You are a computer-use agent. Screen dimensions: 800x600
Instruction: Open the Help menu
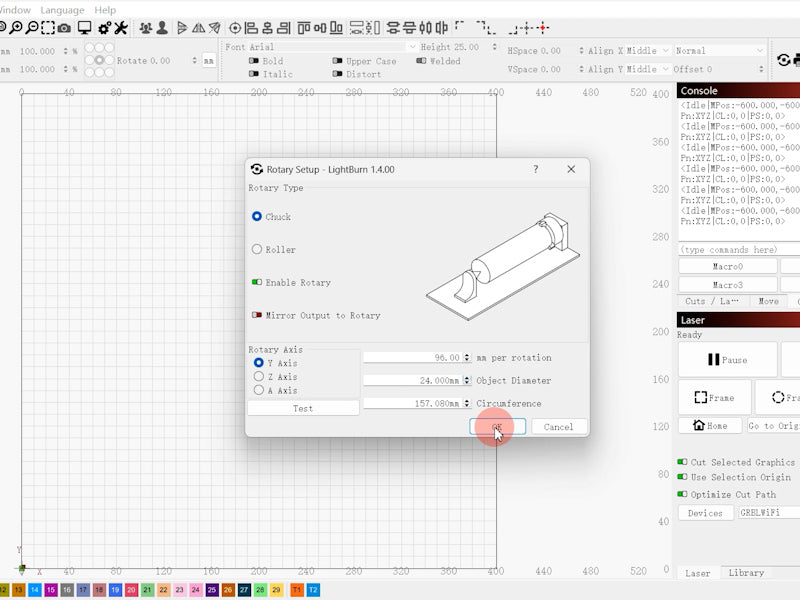pyautogui.click(x=105, y=10)
